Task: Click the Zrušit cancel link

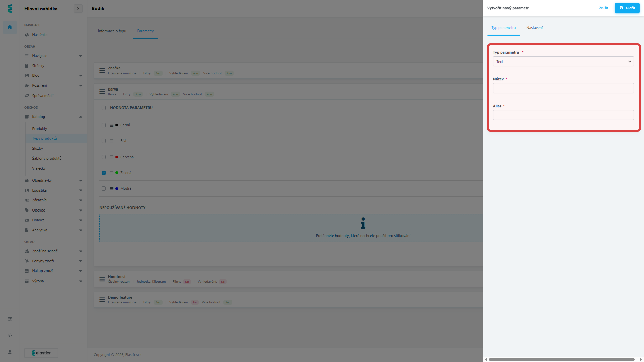Action: coord(603,8)
